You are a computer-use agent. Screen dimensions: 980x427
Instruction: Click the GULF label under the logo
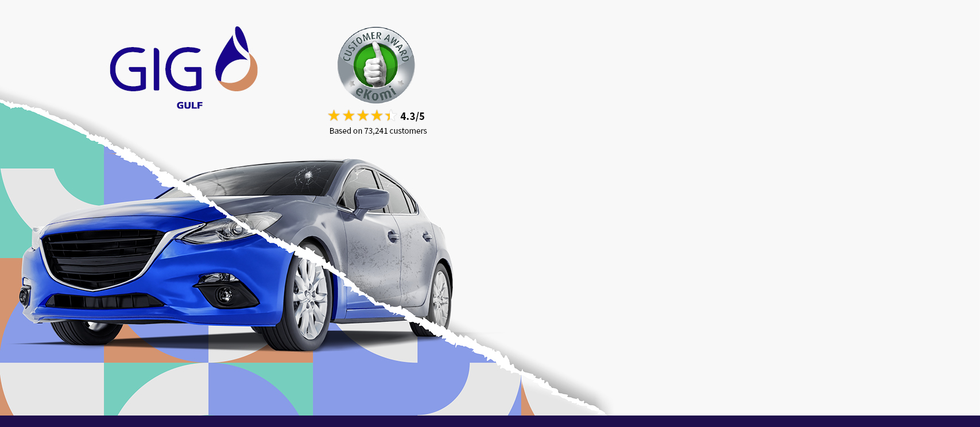[189, 106]
